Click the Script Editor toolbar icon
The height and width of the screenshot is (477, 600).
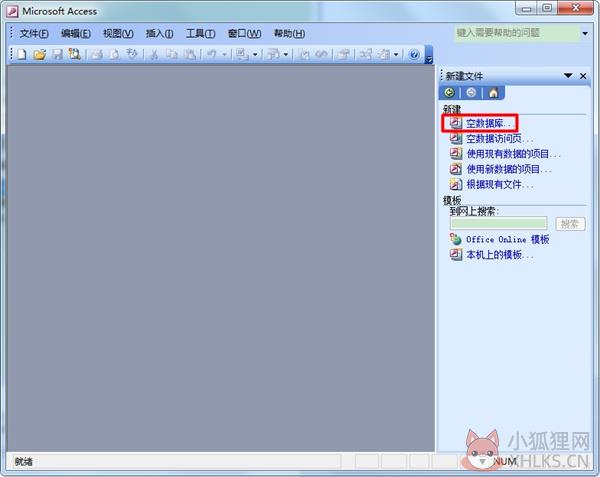click(x=321, y=55)
